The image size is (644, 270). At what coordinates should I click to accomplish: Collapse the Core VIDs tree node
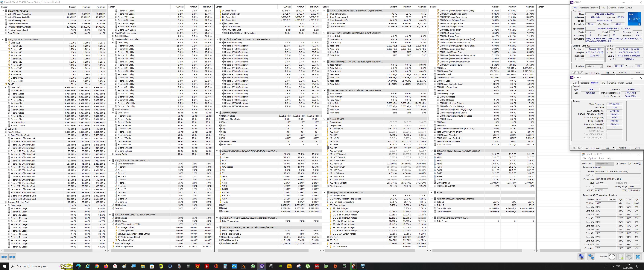(x=6, y=43)
